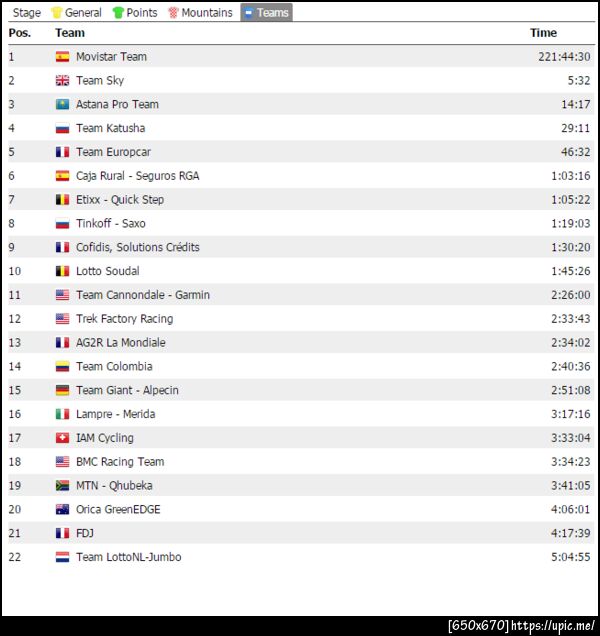Click the Swiss flag beside IAM Cycling

pyautogui.click(x=62, y=438)
